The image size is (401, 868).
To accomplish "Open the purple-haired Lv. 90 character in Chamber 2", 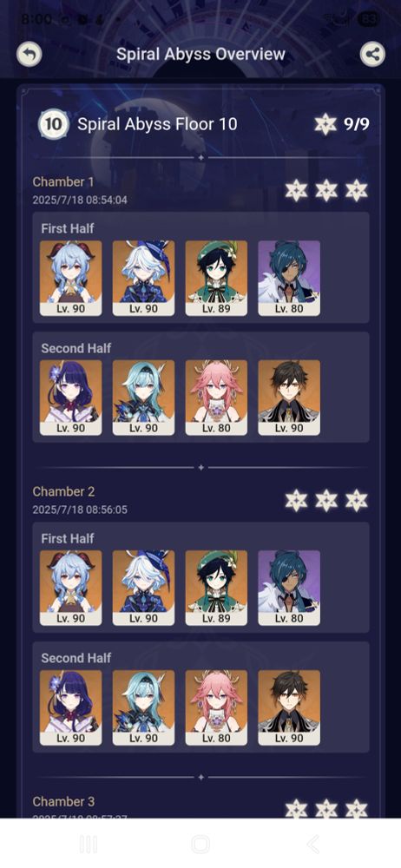I will [71, 707].
